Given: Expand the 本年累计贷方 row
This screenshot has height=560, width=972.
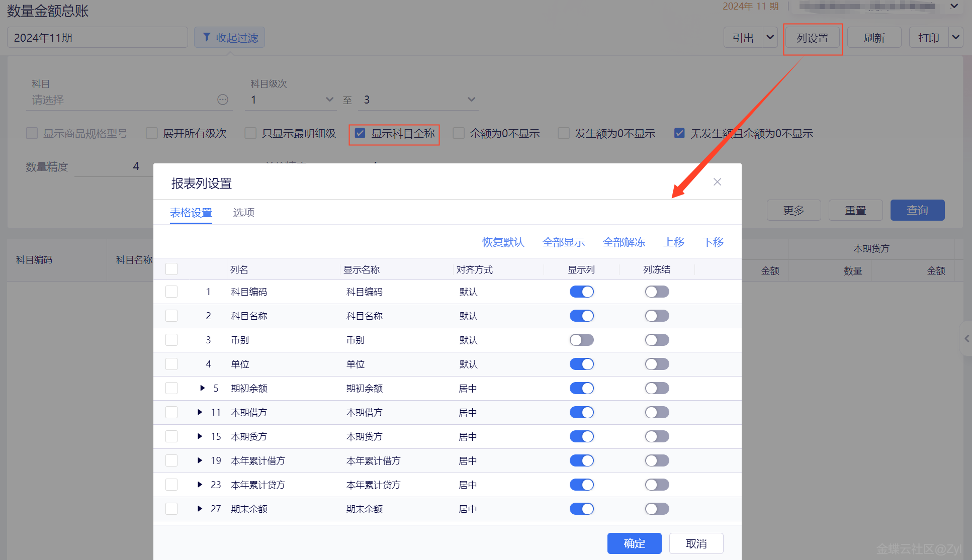Looking at the screenshot, I should pos(200,485).
